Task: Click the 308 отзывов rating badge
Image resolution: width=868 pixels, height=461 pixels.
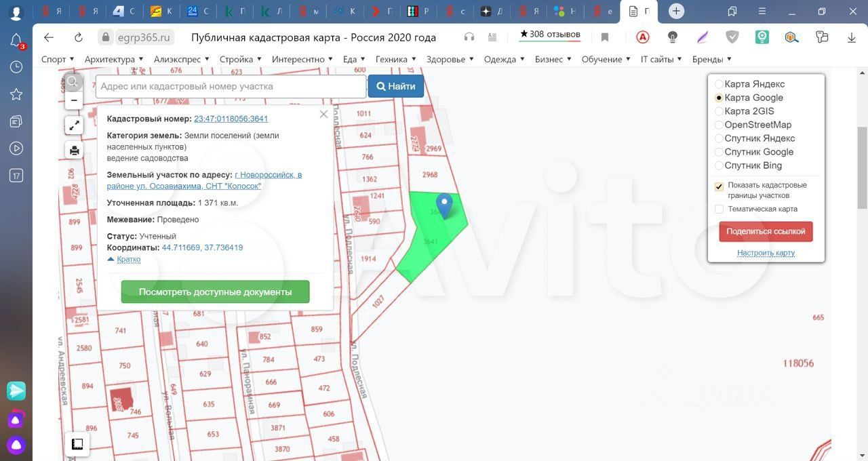Action: tap(550, 35)
